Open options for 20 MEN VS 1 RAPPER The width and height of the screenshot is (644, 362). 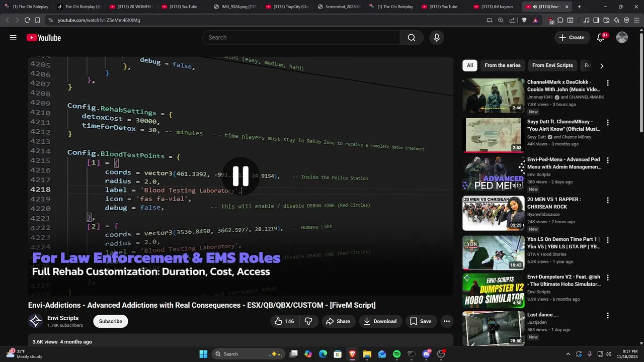click(x=607, y=200)
